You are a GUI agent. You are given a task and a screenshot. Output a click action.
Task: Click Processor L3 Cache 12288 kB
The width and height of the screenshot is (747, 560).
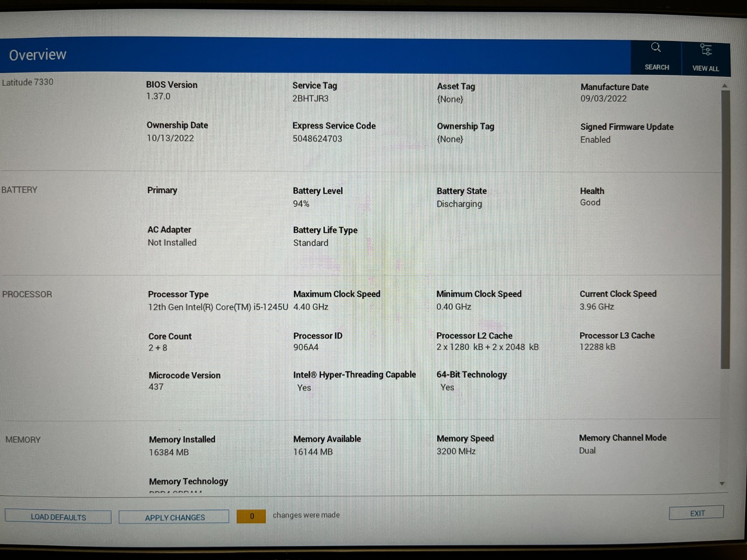(598, 347)
